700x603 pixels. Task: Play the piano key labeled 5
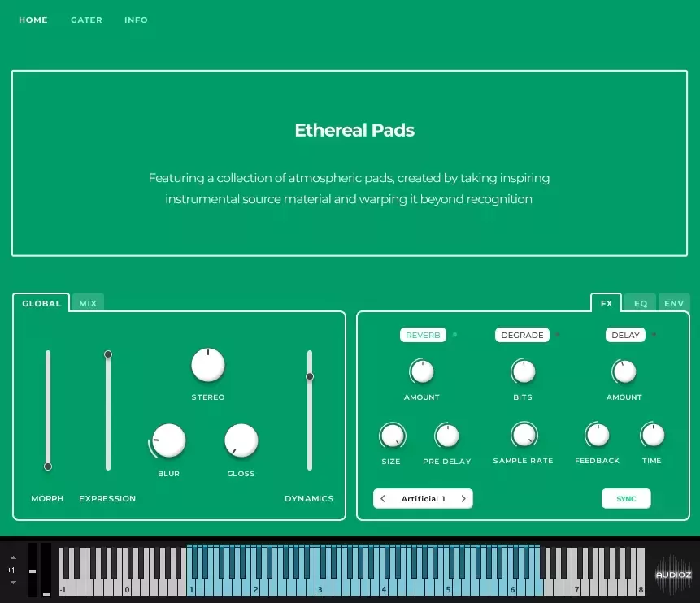tap(448, 588)
